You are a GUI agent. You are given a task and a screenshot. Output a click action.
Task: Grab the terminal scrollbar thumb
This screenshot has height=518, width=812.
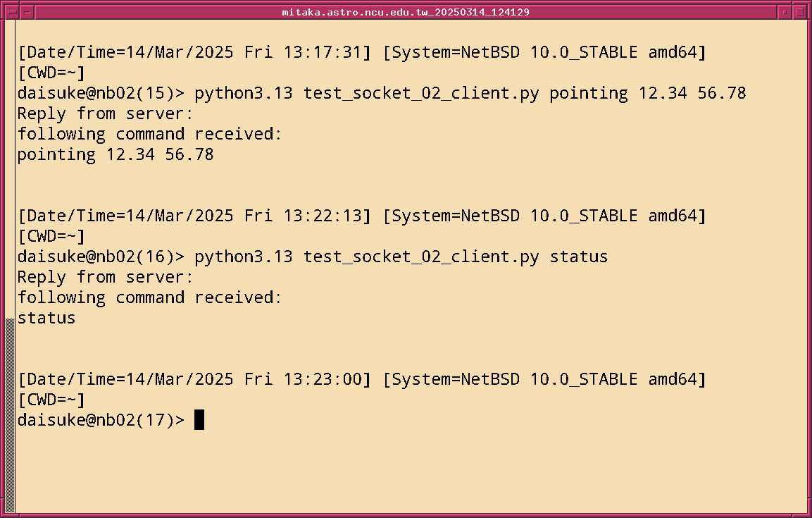(x=9, y=416)
